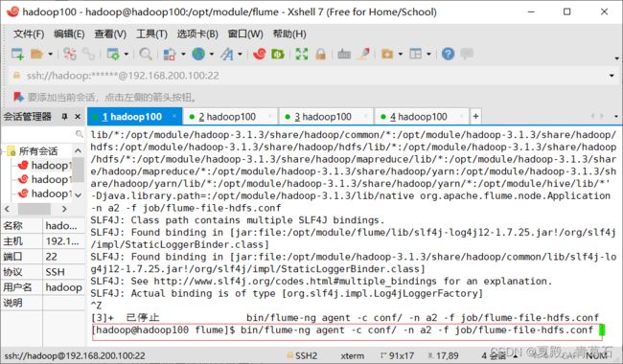Screen dimensions: 623x364
Task: Open the 窗口(W) menu
Action: tap(245, 34)
